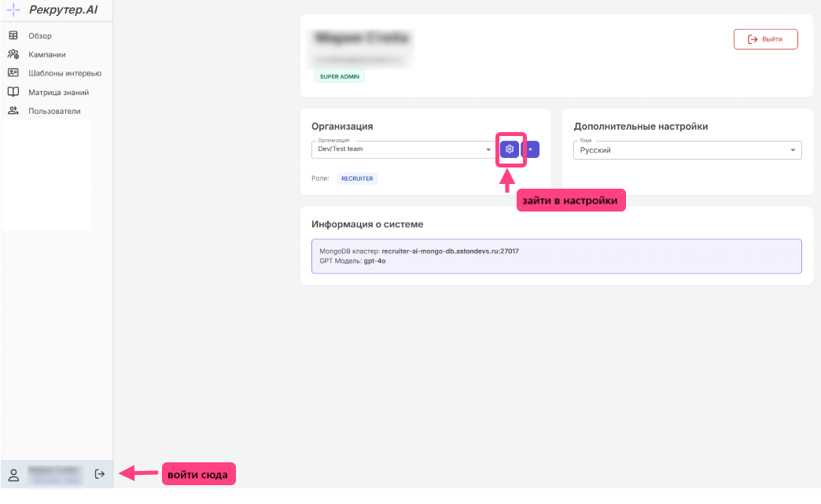Open the Обзор menu item
821x504 pixels.
tap(40, 35)
